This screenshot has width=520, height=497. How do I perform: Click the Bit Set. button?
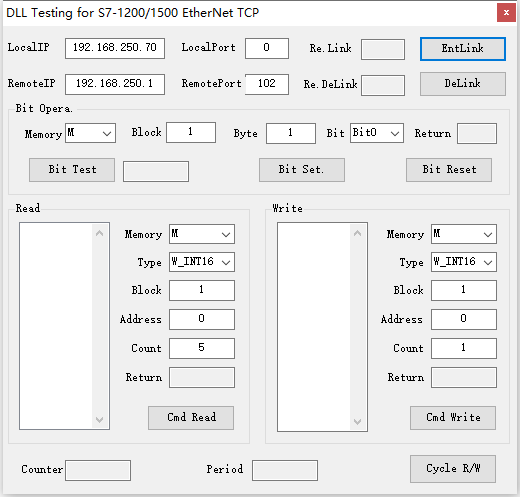click(302, 170)
